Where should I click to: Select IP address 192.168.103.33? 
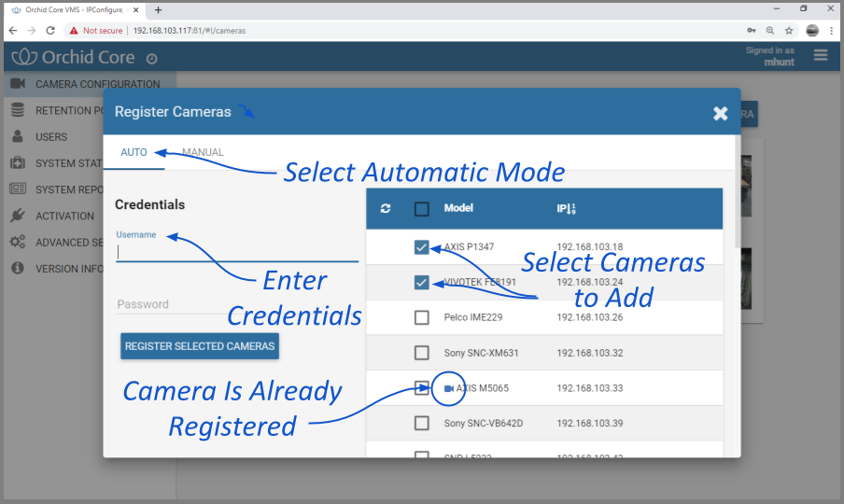(590, 388)
